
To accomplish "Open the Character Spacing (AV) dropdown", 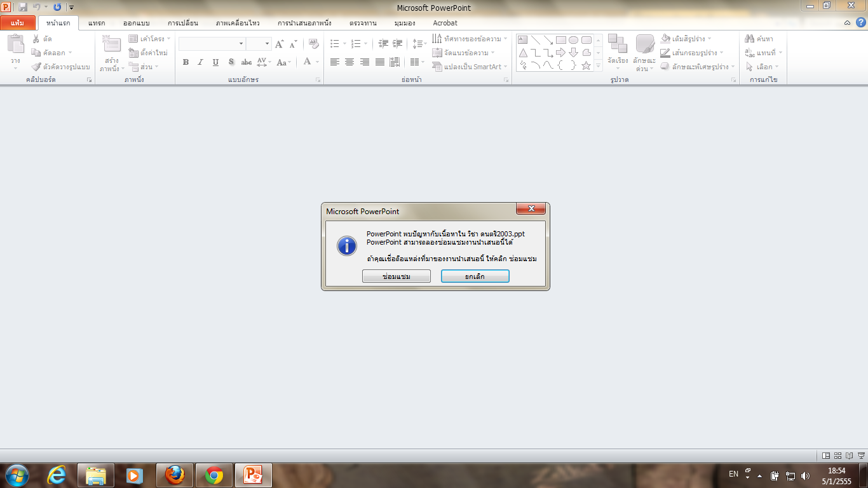I will coord(264,62).
